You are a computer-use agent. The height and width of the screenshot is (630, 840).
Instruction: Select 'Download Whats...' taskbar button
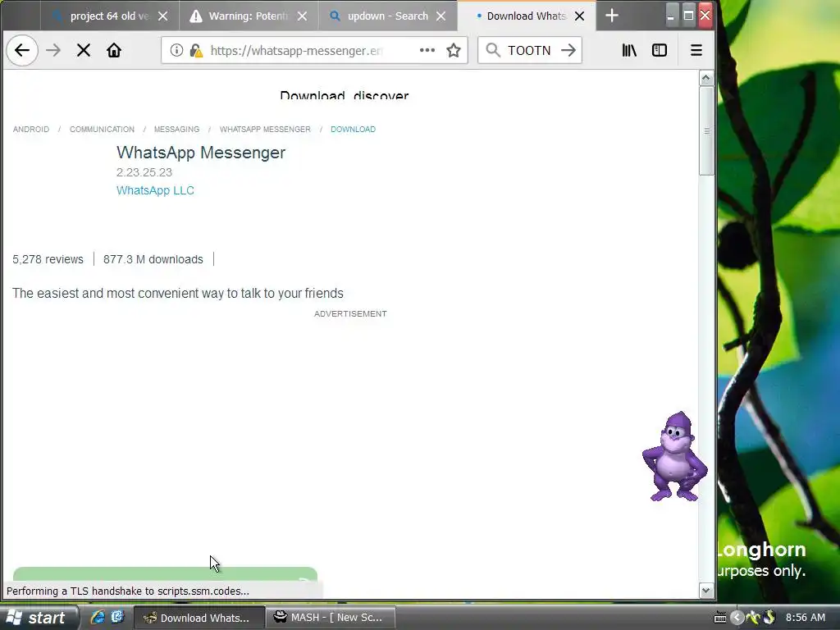[199, 618]
